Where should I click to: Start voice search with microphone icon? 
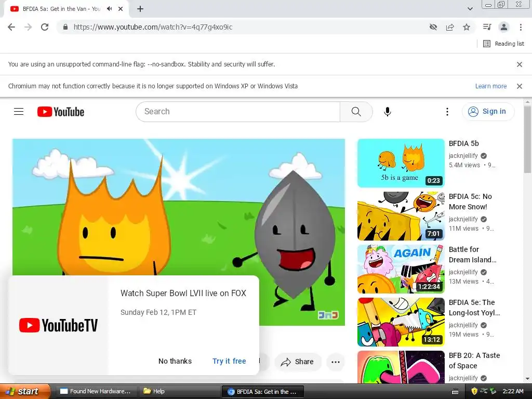[x=388, y=112]
